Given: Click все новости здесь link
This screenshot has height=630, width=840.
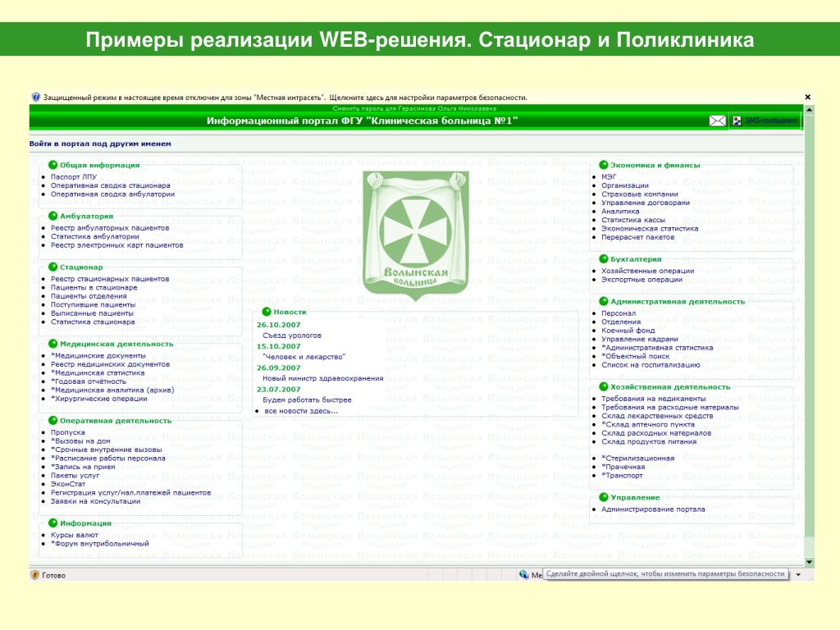Looking at the screenshot, I should click(x=301, y=411).
